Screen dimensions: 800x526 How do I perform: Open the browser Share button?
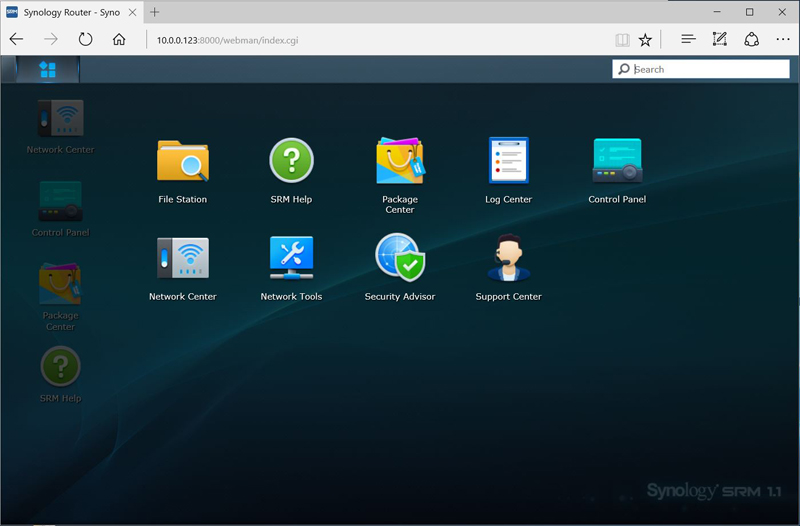click(751, 39)
